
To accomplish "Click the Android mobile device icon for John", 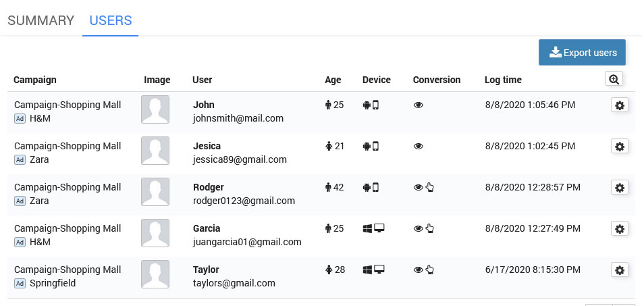I will (x=371, y=105).
